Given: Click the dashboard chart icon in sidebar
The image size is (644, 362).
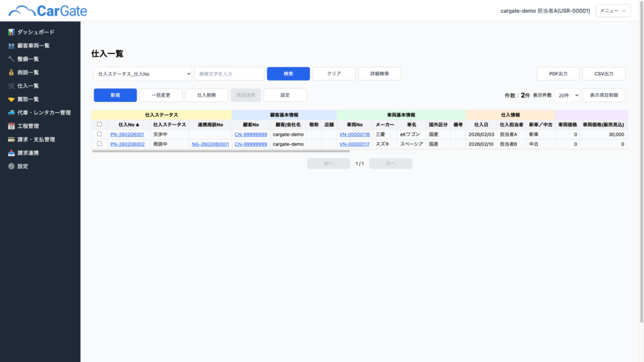Looking at the screenshot, I should point(11,32).
